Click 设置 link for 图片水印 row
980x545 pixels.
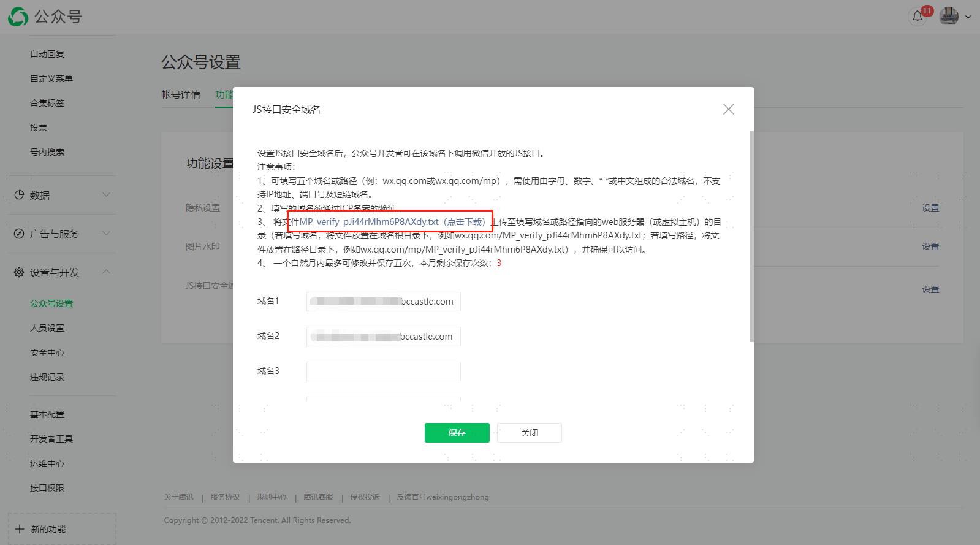click(x=930, y=246)
